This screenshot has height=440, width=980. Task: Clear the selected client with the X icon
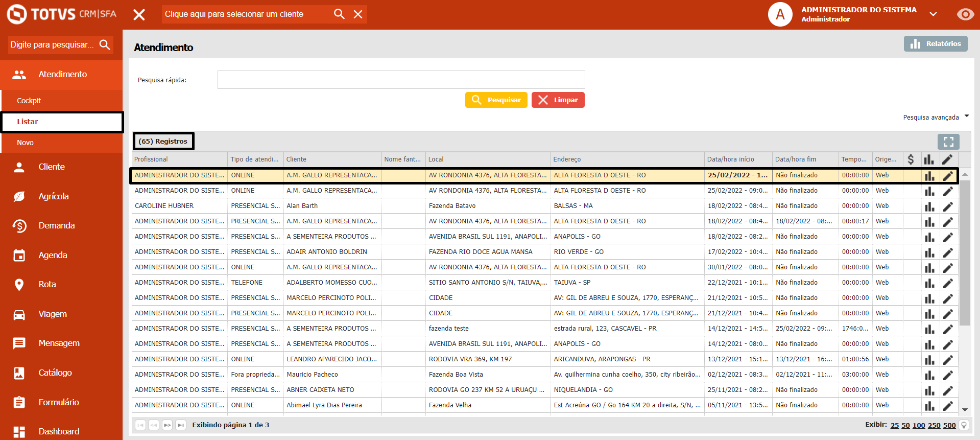click(358, 14)
